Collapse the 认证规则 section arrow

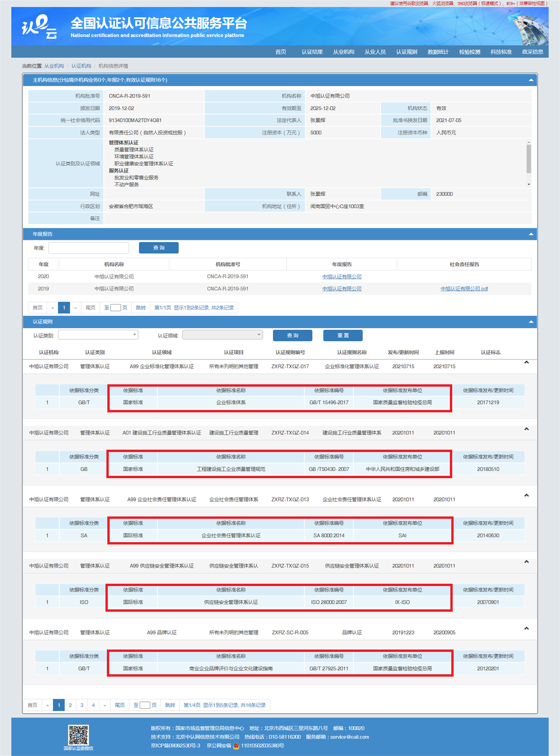pyautogui.click(x=531, y=322)
